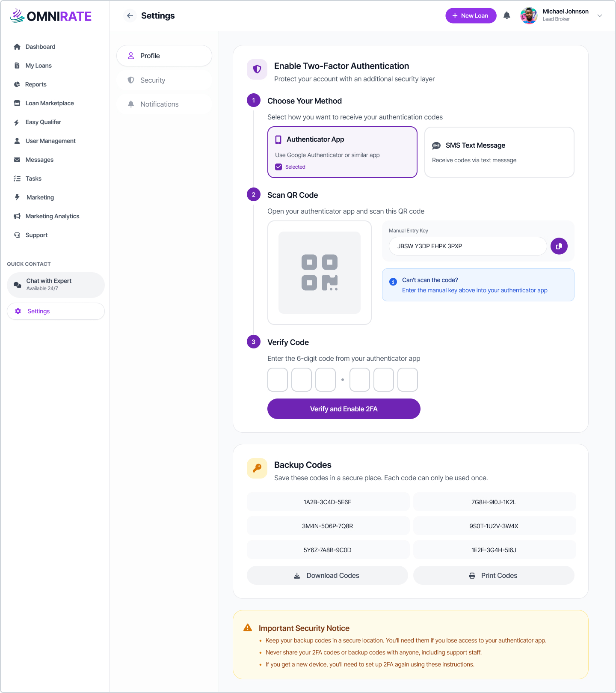Viewport: 616px width, 693px height.
Task: Select backup code 7G8H-9I0J-1K2L
Action: 495,502
